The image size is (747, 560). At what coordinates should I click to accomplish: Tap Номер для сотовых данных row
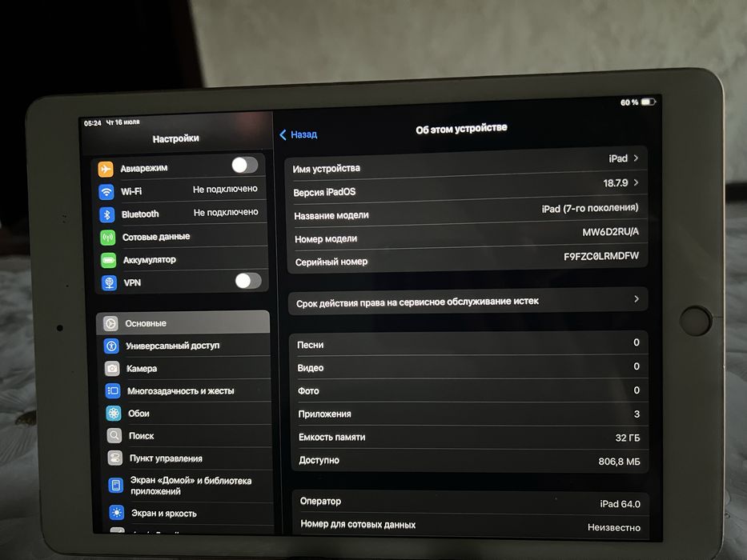(x=471, y=526)
